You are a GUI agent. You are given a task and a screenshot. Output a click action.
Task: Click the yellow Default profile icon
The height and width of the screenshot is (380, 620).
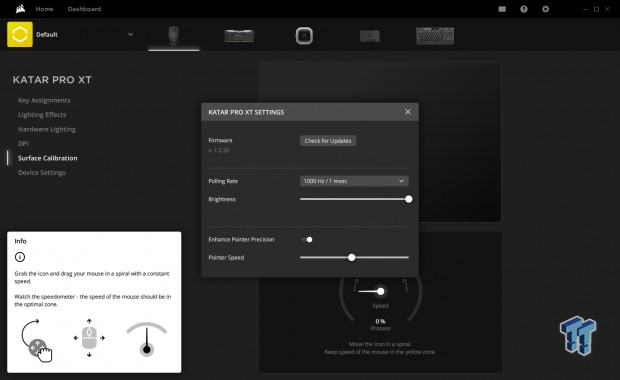[x=20, y=34]
